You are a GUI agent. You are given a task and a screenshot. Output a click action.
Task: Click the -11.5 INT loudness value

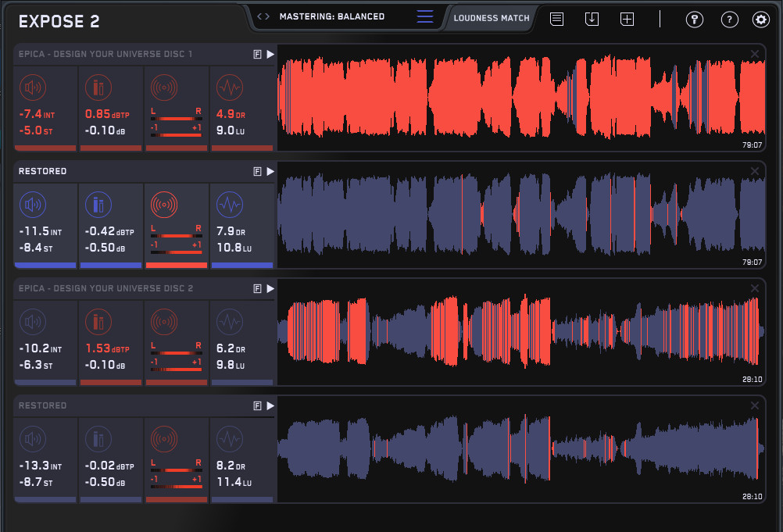[41, 231]
